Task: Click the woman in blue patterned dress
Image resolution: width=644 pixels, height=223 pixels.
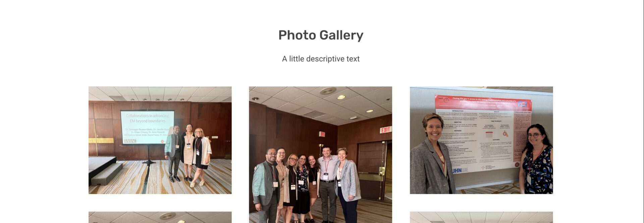Action: point(536,159)
